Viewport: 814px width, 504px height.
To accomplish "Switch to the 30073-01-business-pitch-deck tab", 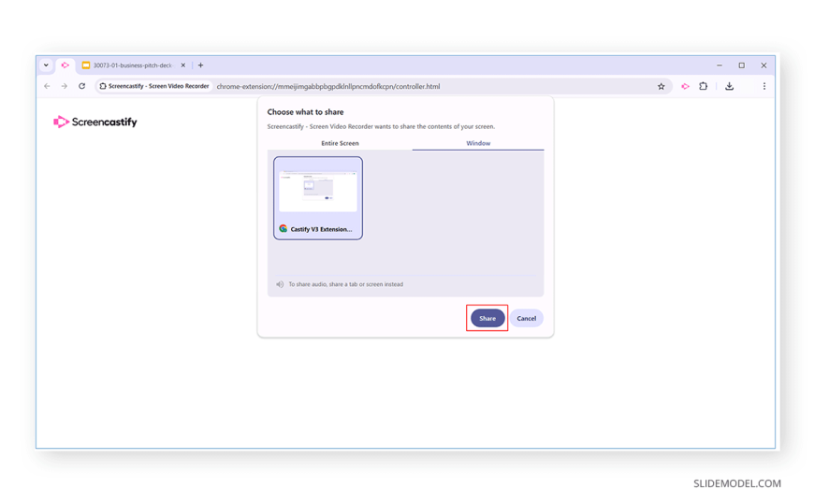I will point(133,65).
